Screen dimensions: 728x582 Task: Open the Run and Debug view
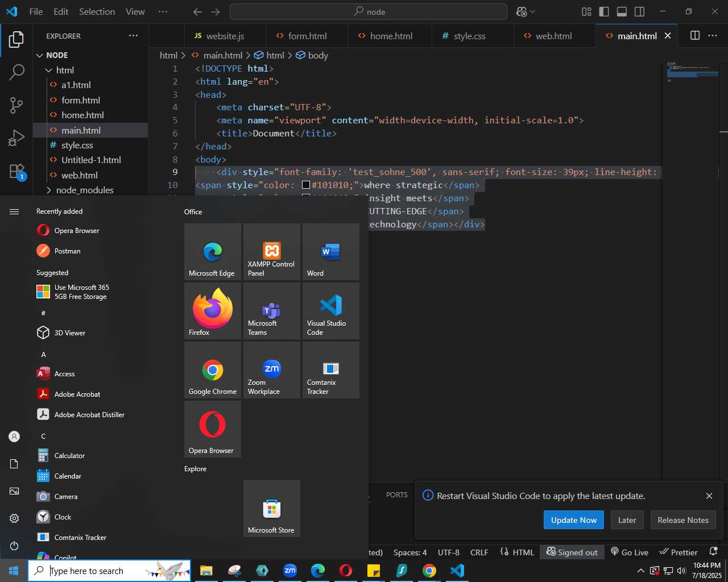click(x=16, y=138)
